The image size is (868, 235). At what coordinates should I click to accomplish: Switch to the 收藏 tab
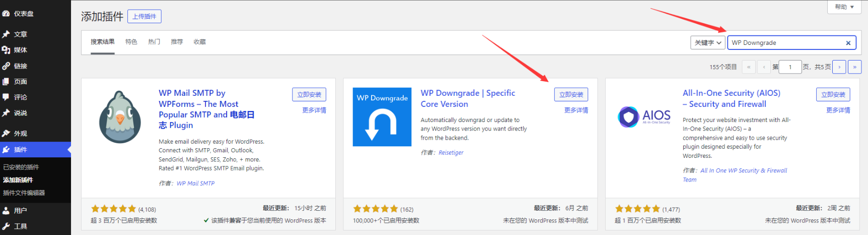pos(200,42)
